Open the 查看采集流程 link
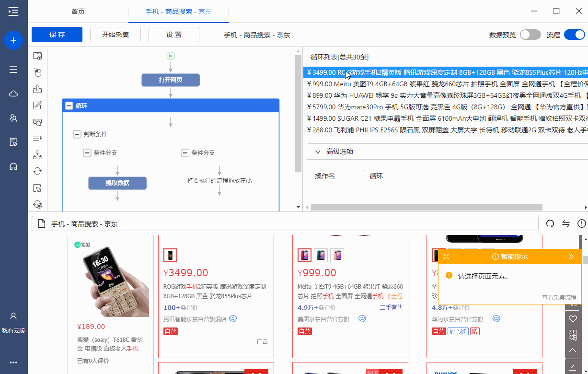The image size is (588, 374). (559, 297)
